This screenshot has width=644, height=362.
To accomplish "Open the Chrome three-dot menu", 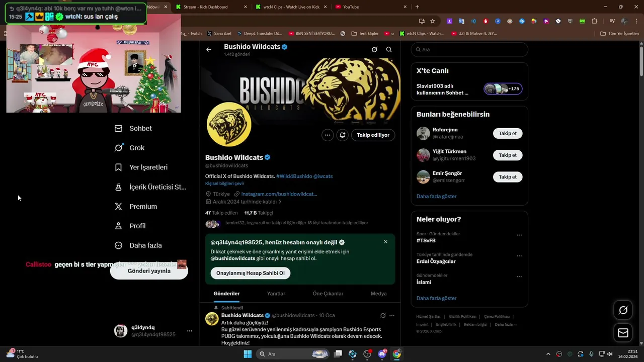I will (x=636, y=21).
